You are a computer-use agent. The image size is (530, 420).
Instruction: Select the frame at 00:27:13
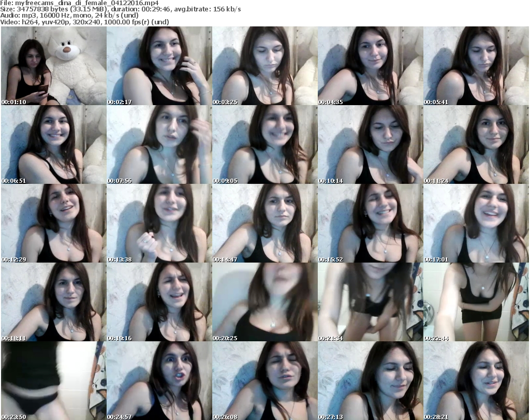point(371,381)
